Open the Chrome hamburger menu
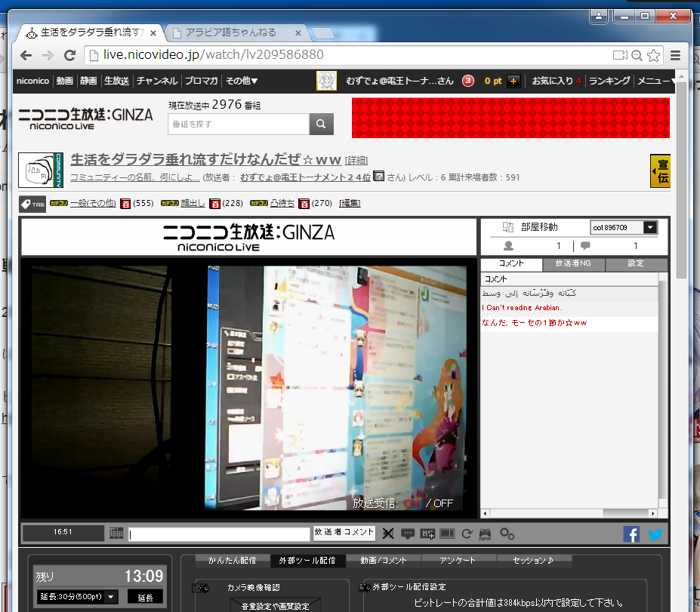The width and height of the screenshot is (700, 612). (x=675, y=55)
